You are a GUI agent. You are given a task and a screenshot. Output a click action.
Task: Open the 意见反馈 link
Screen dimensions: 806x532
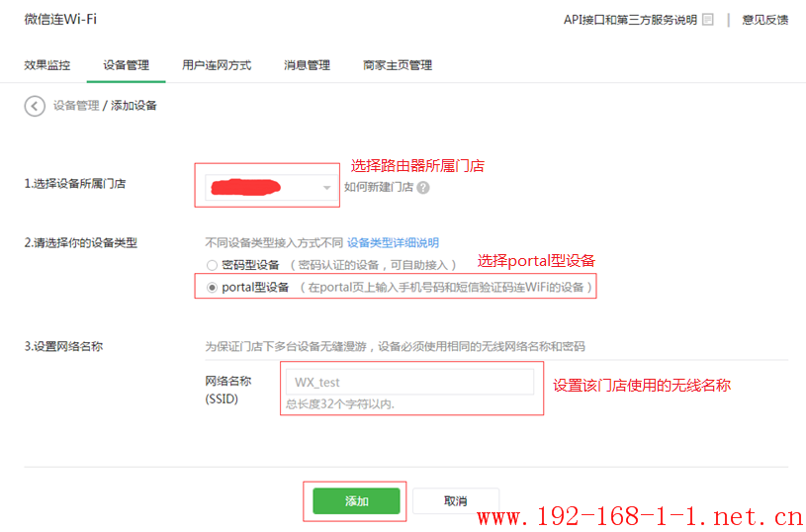764,20
